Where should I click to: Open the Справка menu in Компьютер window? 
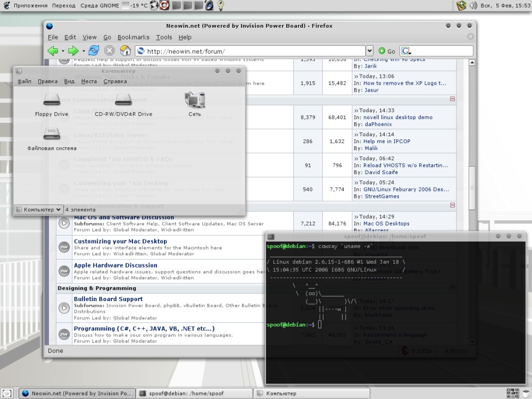pos(115,81)
